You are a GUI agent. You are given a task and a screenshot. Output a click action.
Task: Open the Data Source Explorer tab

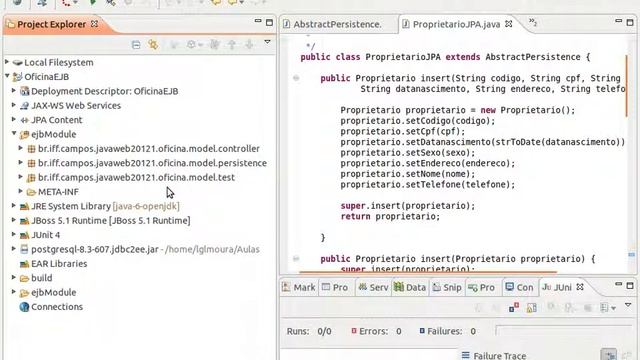click(410, 287)
